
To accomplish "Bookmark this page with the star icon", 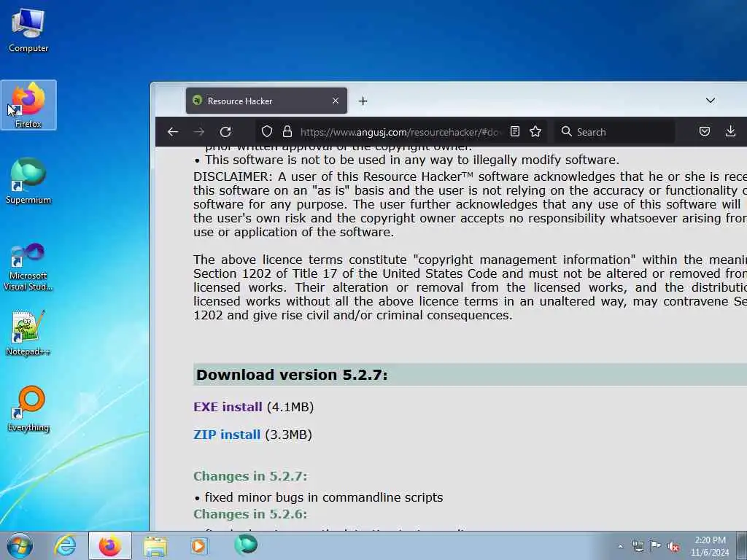I will pyautogui.click(x=535, y=132).
